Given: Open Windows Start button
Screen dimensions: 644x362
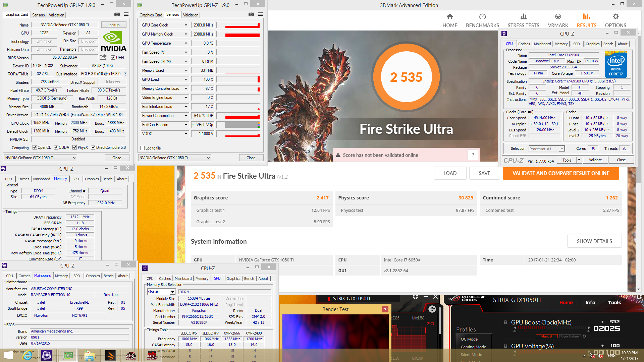Looking at the screenshot, I should point(8,355).
